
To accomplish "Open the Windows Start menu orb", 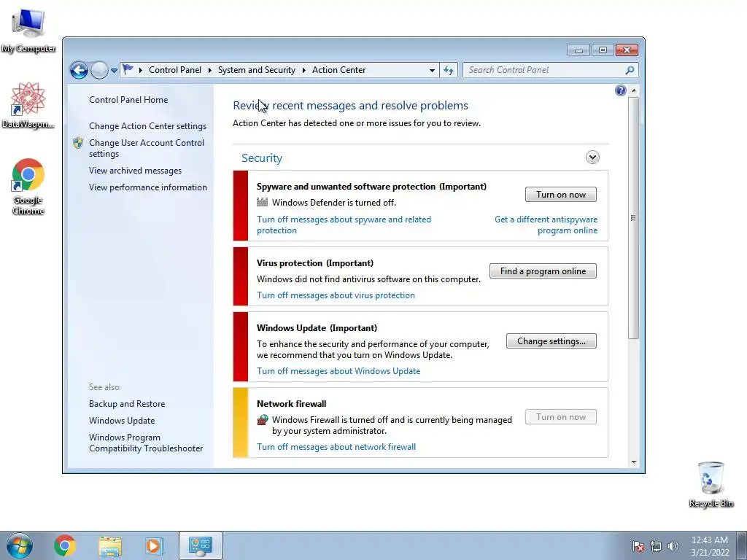I will point(19,545).
